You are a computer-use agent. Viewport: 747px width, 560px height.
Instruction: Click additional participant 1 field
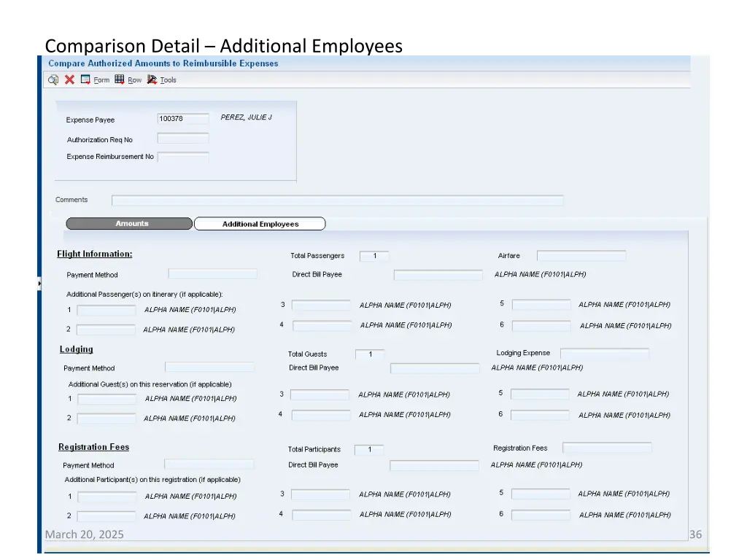pyautogui.click(x=107, y=497)
